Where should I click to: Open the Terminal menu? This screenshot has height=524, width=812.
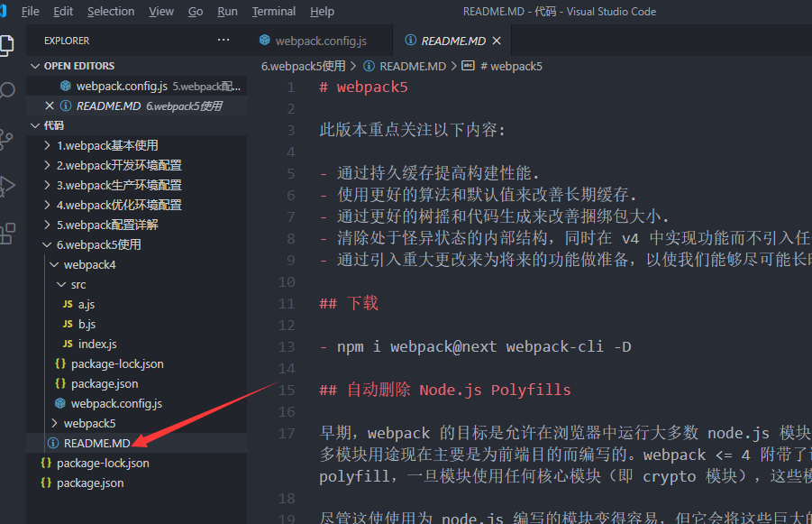point(273,12)
